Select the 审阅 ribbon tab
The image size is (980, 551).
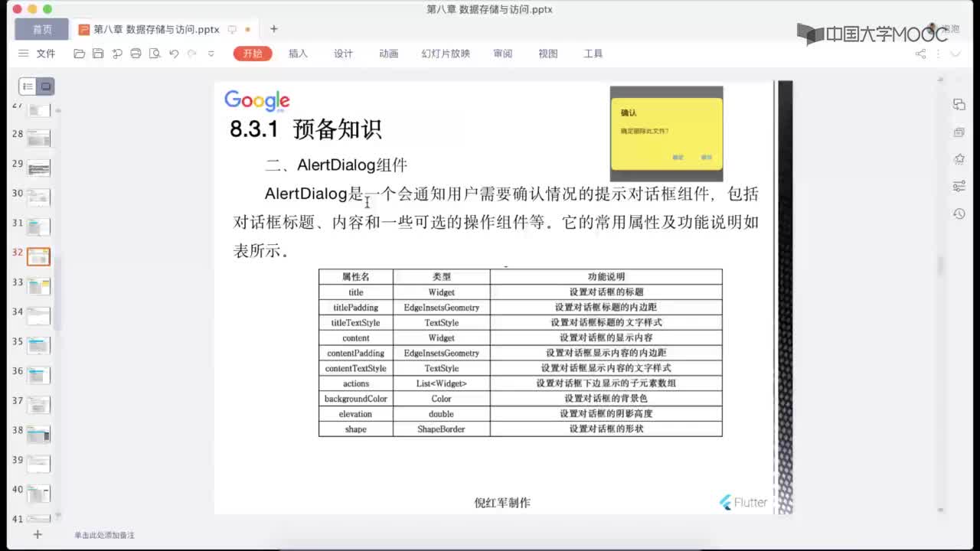[x=502, y=54]
